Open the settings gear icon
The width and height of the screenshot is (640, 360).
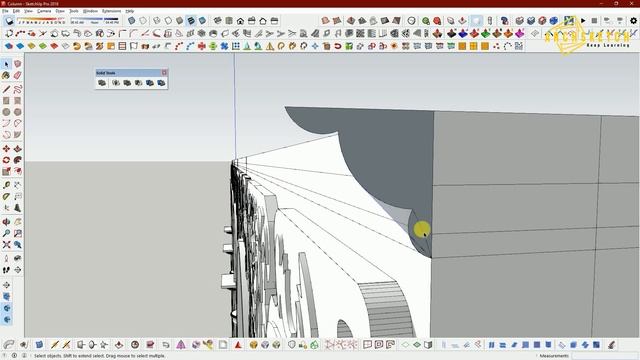633,20
